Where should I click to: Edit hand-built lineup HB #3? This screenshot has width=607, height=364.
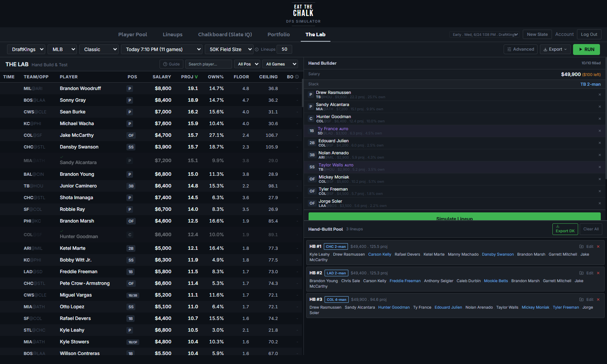(590, 300)
